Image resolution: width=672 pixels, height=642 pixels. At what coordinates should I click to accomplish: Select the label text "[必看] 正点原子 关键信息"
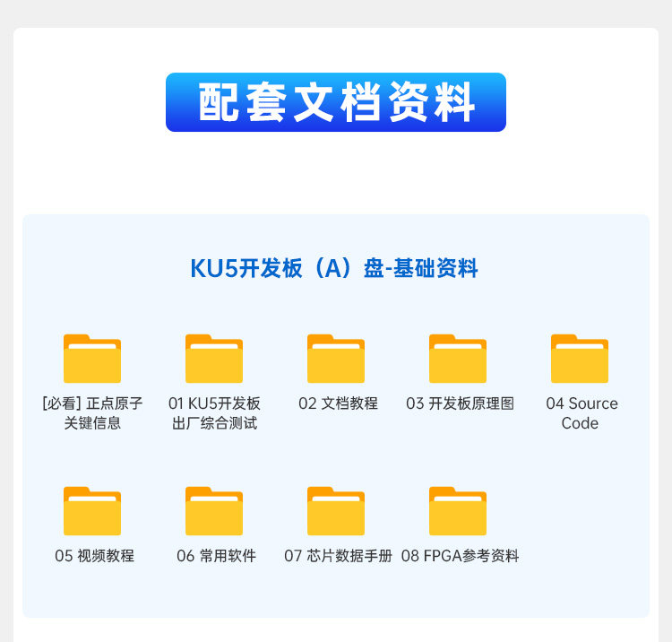(92, 413)
